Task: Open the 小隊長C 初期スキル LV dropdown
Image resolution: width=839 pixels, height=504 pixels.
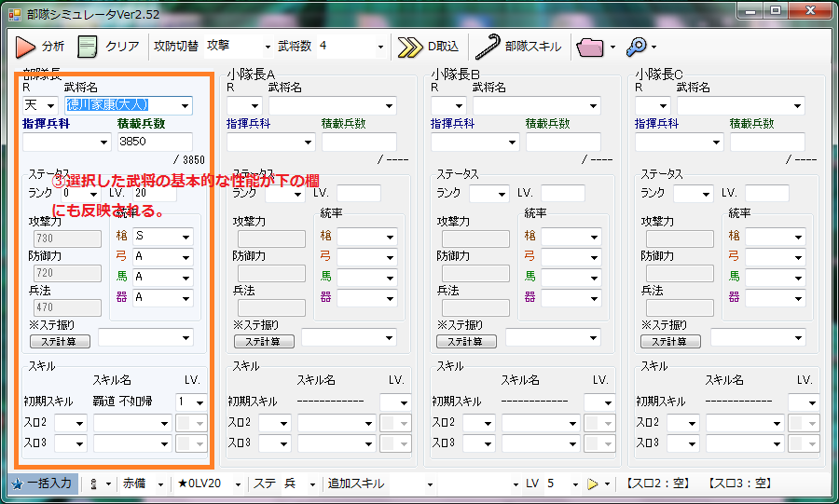Action: tap(812, 402)
